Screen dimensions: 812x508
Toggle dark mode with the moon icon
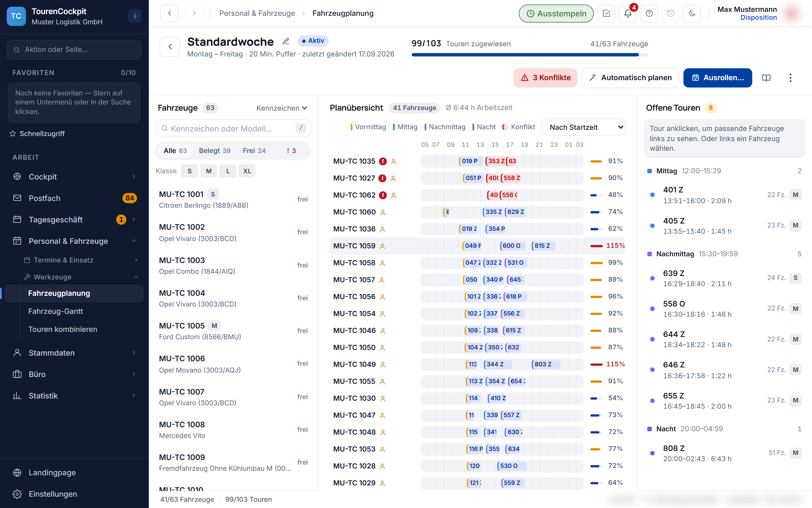click(692, 14)
